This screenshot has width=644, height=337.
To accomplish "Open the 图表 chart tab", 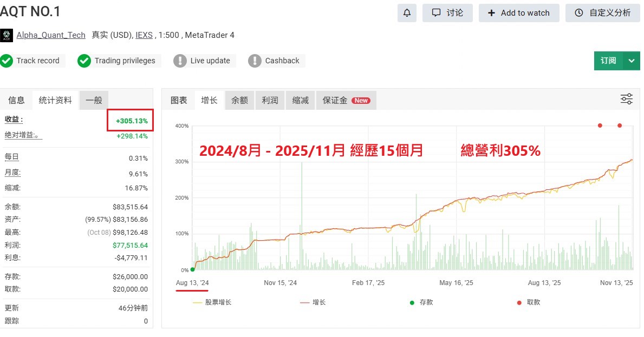I will pyautogui.click(x=179, y=100).
